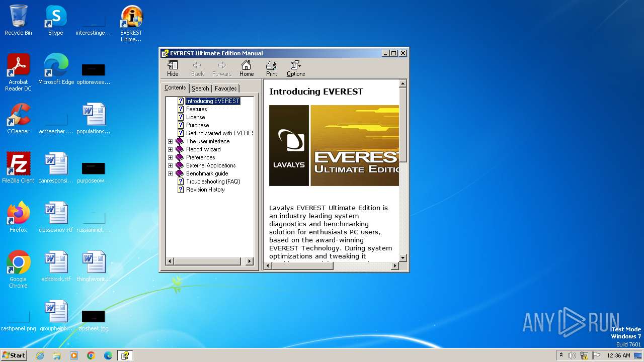The height and width of the screenshot is (362, 644).
Task: Click the Report Wizard book icon
Action: (x=180, y=149)
